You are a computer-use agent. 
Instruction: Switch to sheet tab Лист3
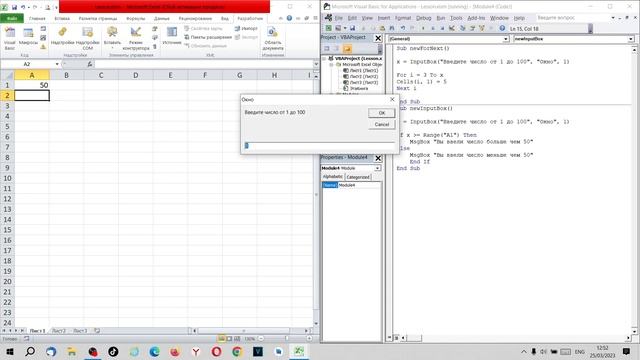[80, 331]
